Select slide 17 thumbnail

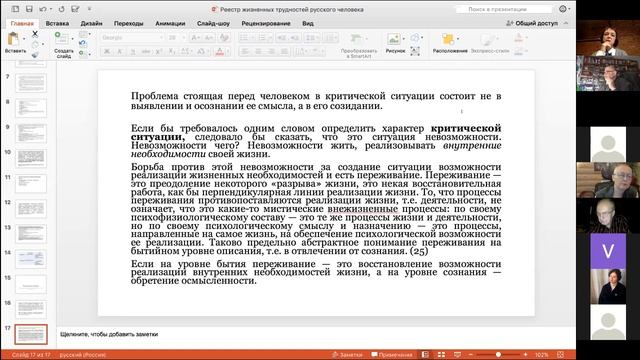(31, 334)
